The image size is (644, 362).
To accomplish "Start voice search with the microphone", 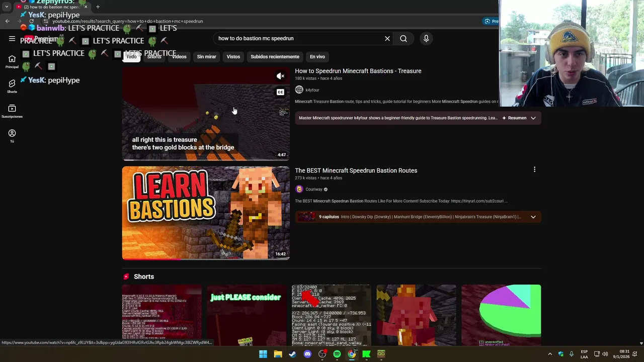I will point(426,39).
